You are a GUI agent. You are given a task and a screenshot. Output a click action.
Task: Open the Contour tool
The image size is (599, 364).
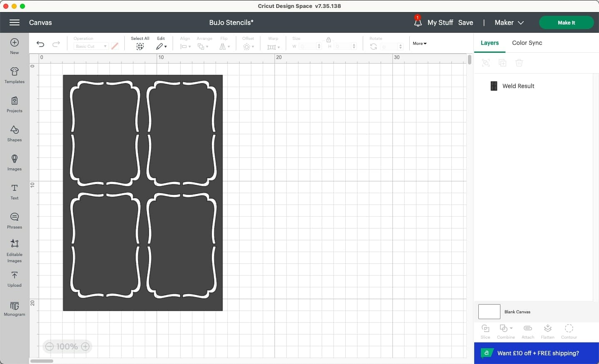click(x=569, y=331)
